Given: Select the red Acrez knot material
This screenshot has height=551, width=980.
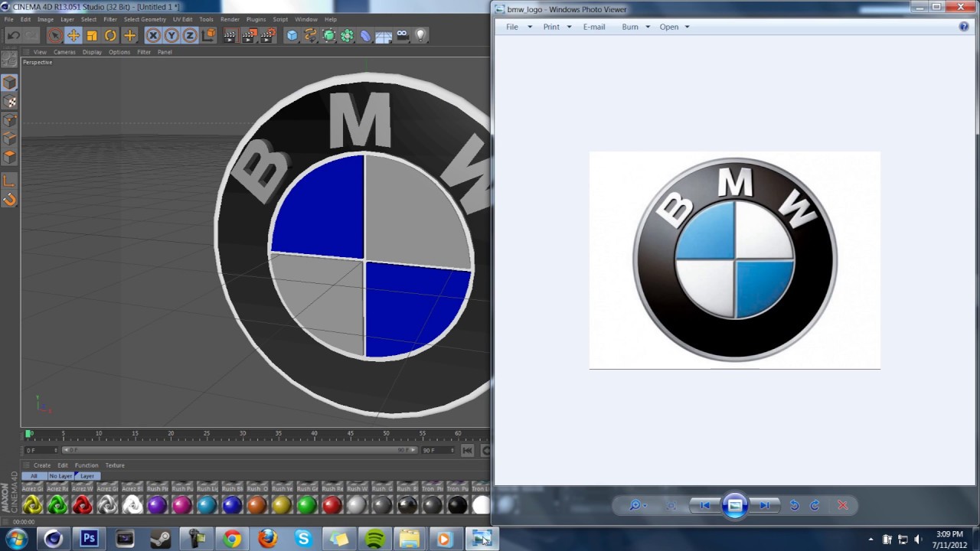Looking at the screenshot, I should [x=82, y=505].
